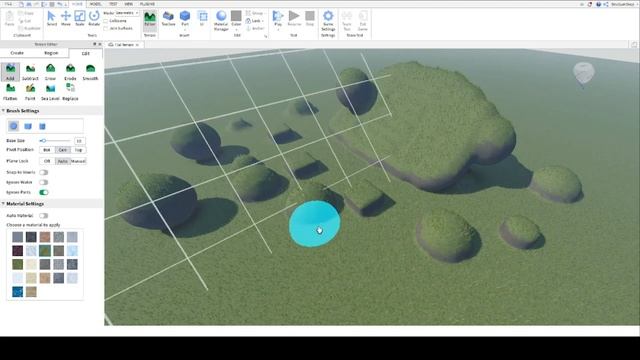Image resolution: width=640 pixels, height=360 pixels.
Task: Toggle Snap to Voxels switch
Action: pos(44,172)
